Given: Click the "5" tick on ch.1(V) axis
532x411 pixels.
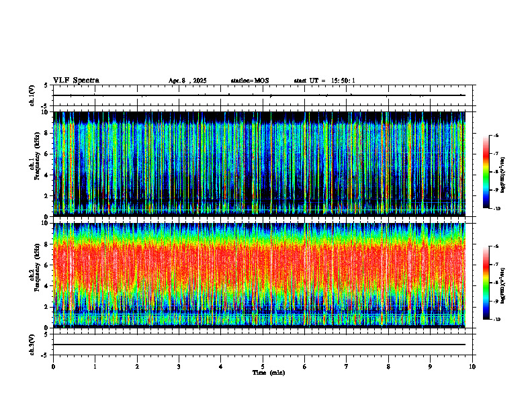Looking at the screenshot, I should point(46,85).
